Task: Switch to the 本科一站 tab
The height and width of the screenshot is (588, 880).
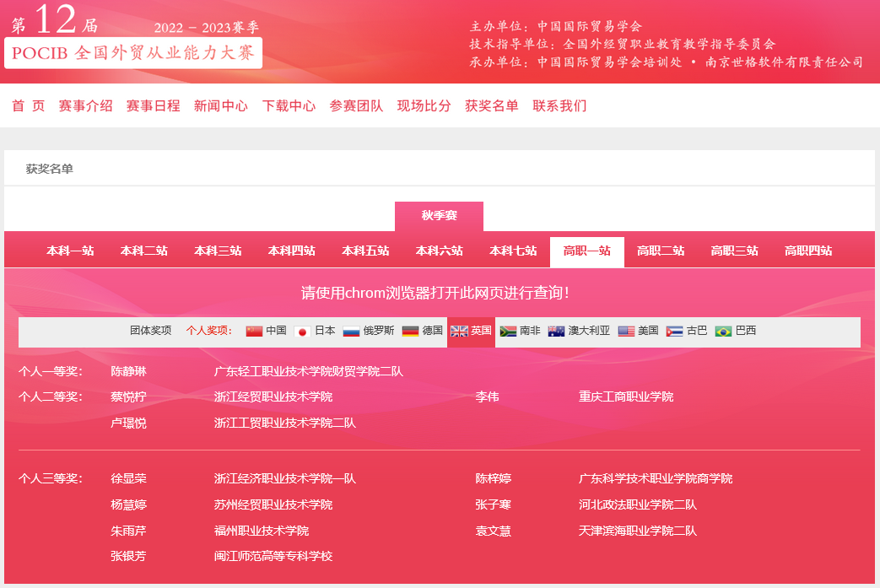Action: coord(70,251)
